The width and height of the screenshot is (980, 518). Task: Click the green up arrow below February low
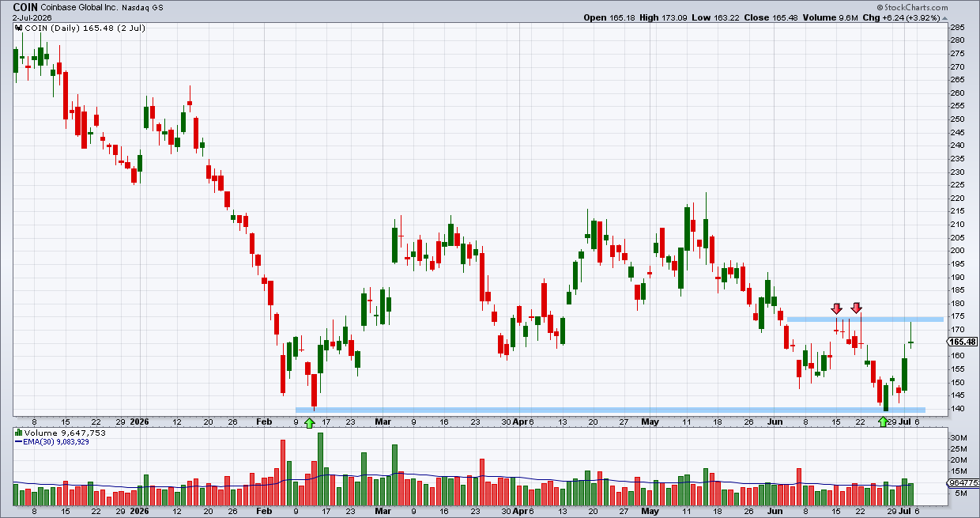(309, 422)
